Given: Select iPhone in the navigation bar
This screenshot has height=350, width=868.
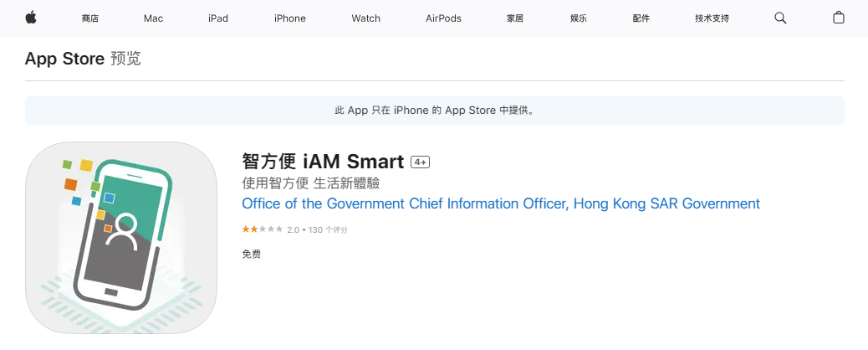Looking at the screenshot, I should point(289,18).
